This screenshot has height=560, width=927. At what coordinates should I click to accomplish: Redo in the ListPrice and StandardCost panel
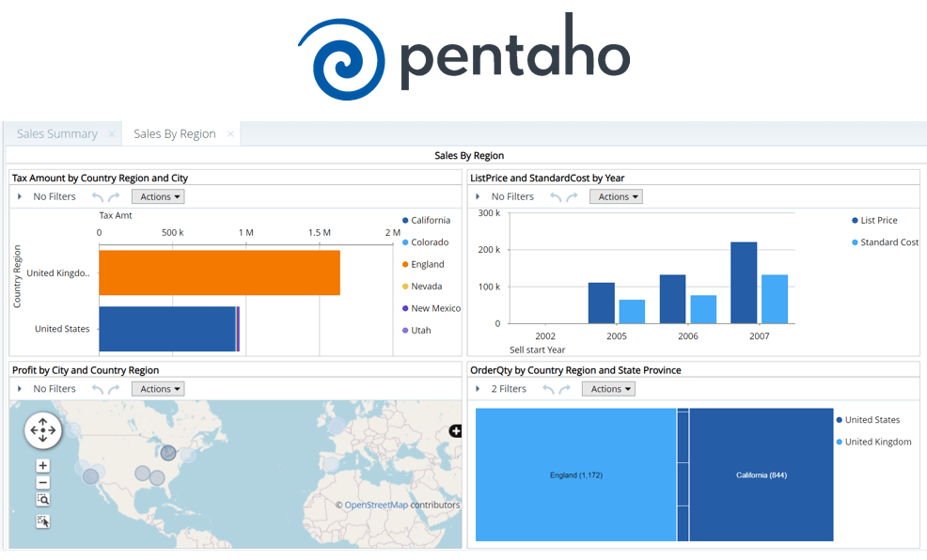click(x=573, y=197)
